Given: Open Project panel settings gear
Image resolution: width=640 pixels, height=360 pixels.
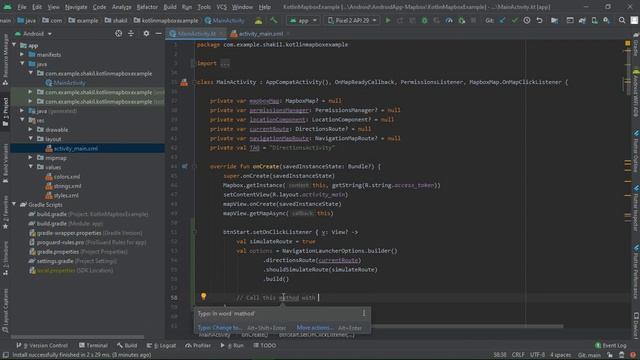Looking at the screenshot, I should (146, 33).
